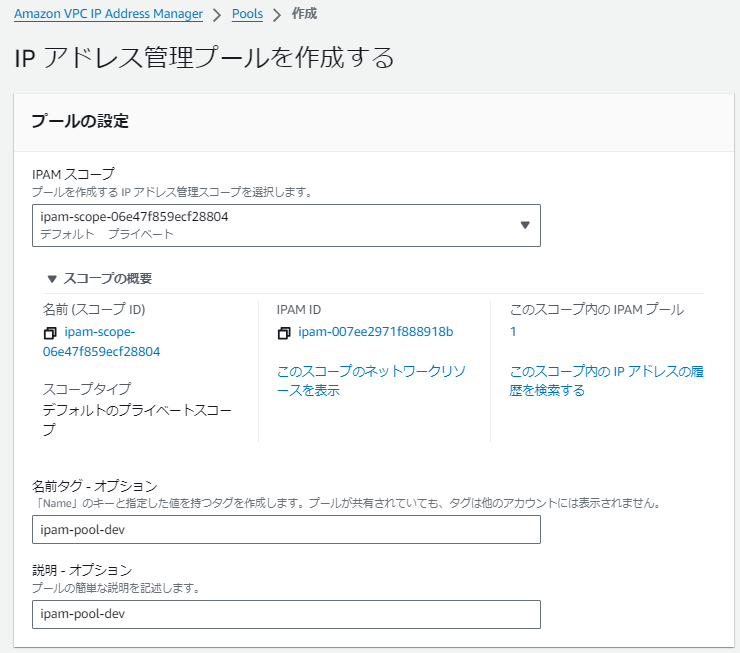Follow このスコープのネットワークリソースを表示 link
This screenshot has width=740, height=653.
[371, 381]
